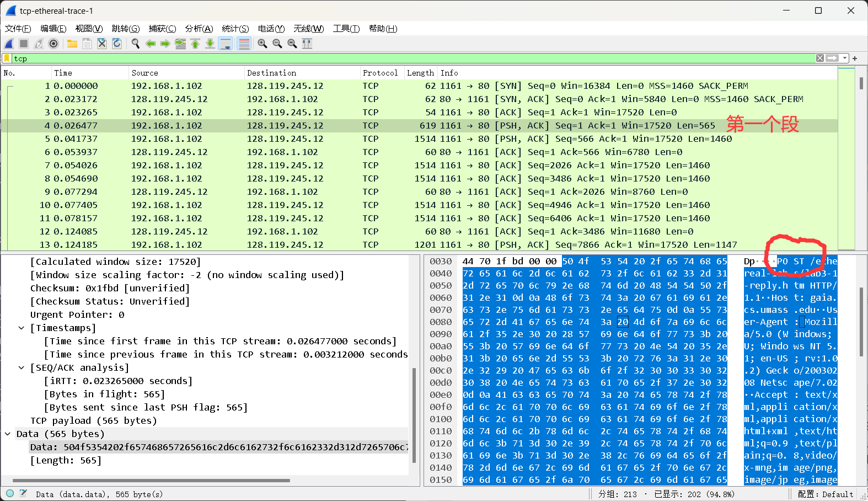
Task: Toggle auto-scroll during live capture
Action: 226,44
